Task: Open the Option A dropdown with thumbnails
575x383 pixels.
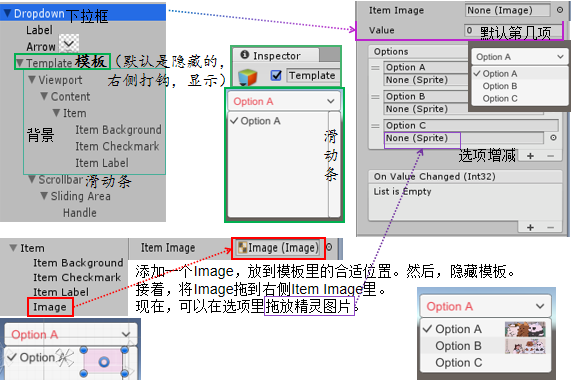Action: click(x=486, y=306)
